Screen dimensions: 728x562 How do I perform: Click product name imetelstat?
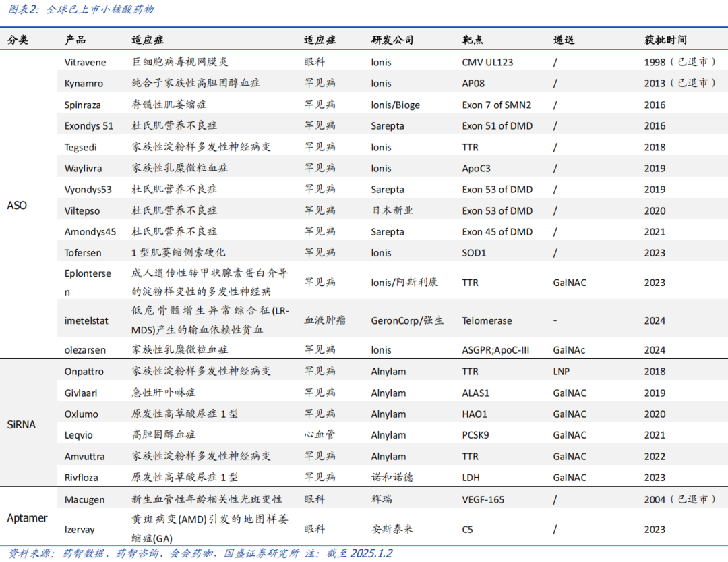point(86,320)
